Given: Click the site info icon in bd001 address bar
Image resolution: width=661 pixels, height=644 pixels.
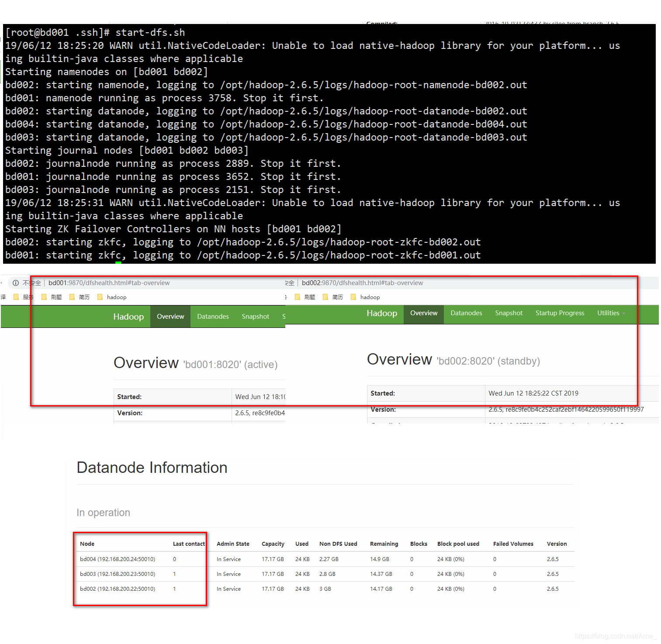Looking at the screenshot, I should tap(16, 283).
